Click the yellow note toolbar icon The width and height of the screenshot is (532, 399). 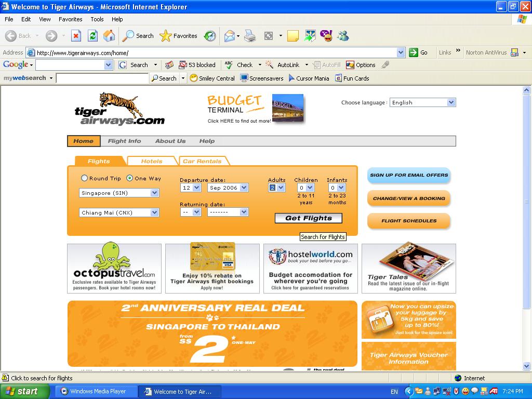point(293,36)
